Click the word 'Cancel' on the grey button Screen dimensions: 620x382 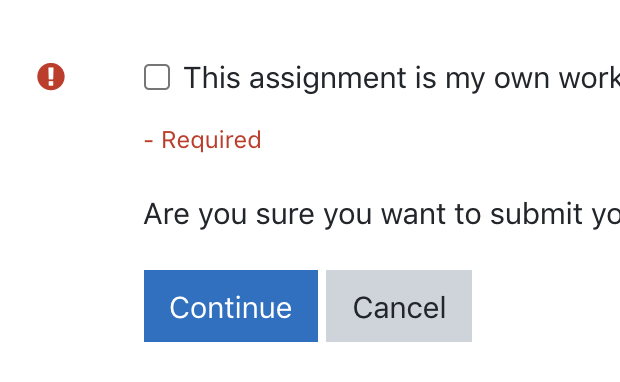399,308
